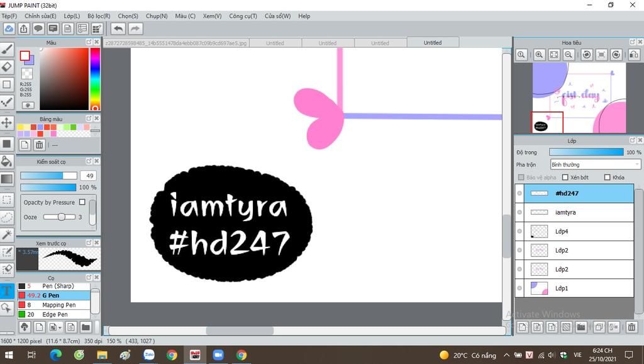This screenshot has height=364, width=644.
Task: Click the cloud save toolbar icon
Action: click(9, 29)
